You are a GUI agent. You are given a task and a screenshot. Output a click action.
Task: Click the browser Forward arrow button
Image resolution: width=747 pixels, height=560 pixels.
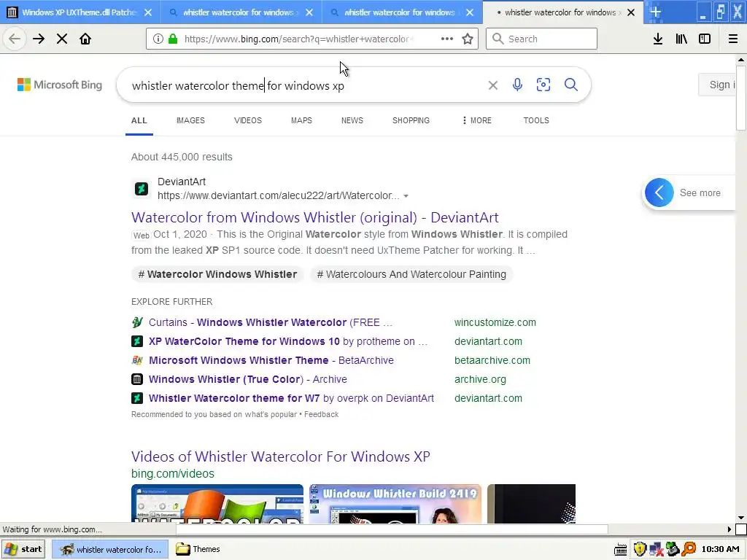click(39, 39)
